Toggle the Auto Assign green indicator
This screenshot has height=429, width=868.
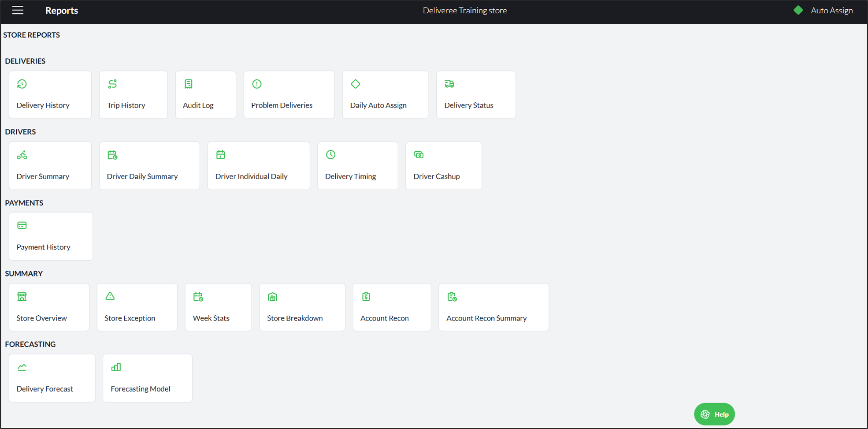click(798, 10)
